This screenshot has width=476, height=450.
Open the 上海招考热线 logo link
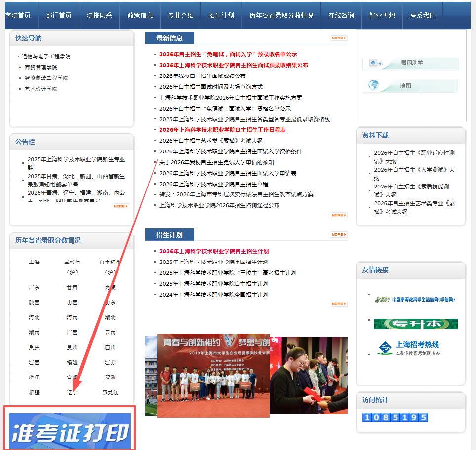[x=409, y=348]
